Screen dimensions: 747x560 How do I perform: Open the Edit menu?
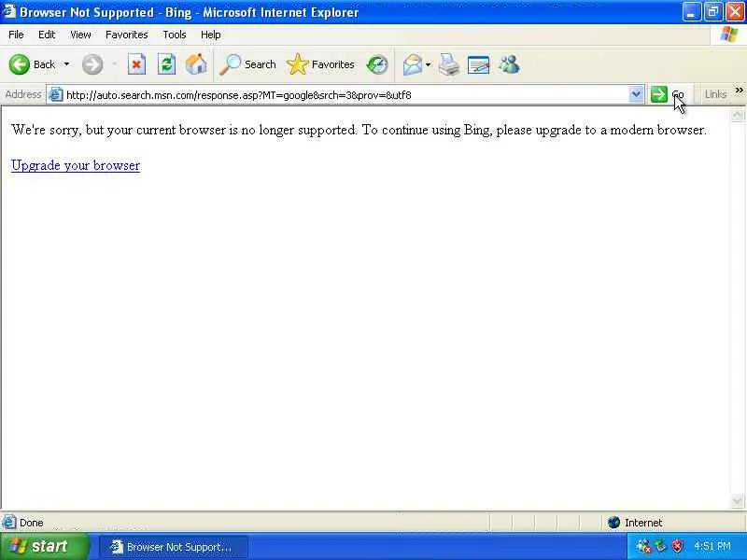click(47, 35)
